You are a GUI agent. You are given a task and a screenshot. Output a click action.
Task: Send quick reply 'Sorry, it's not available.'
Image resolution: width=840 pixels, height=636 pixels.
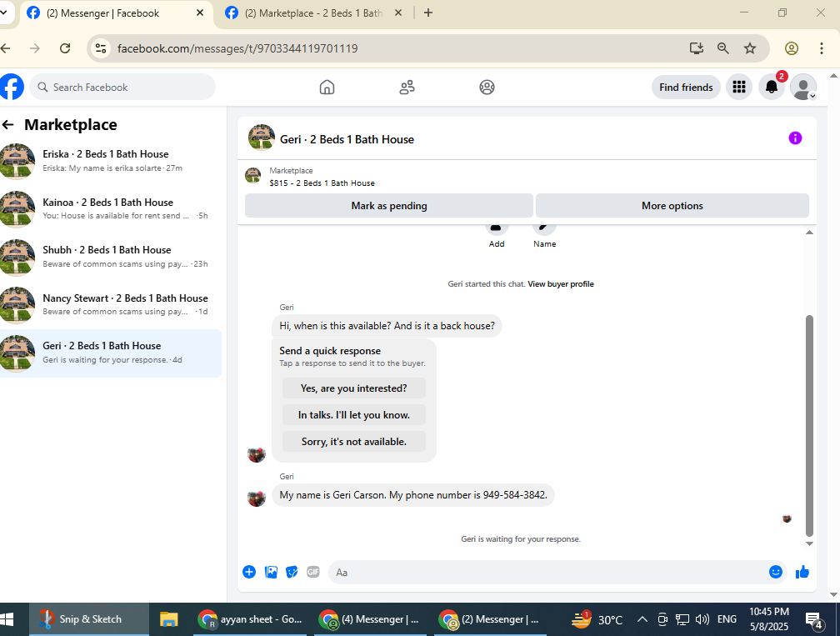[353, 442]
